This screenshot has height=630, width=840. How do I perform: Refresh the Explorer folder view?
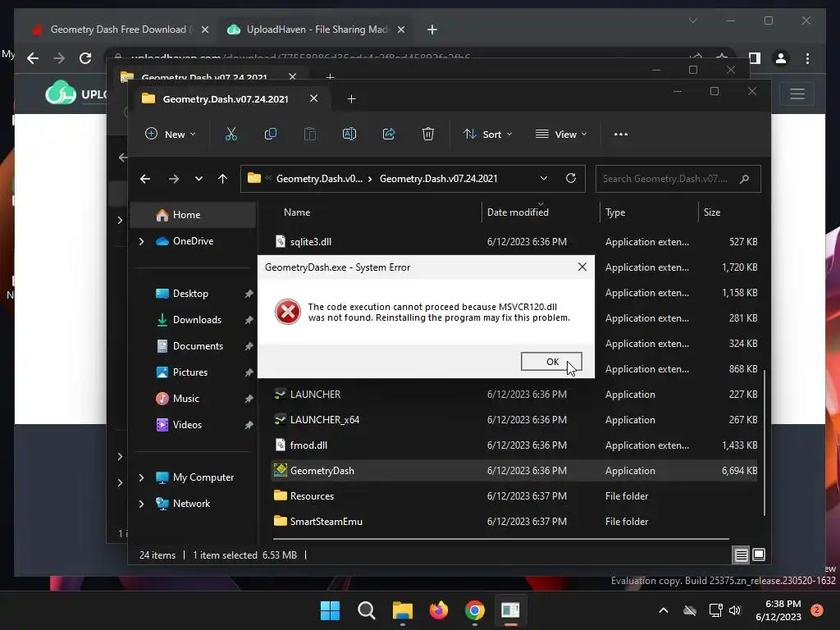[571, 178]
